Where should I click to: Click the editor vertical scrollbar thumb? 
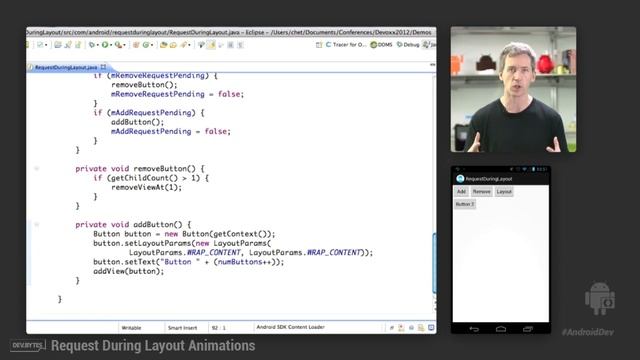[434, 262]
